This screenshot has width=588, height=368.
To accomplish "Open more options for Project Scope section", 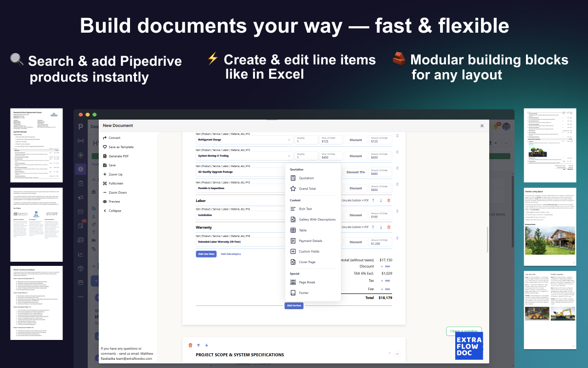I will (x=397, y=354).
